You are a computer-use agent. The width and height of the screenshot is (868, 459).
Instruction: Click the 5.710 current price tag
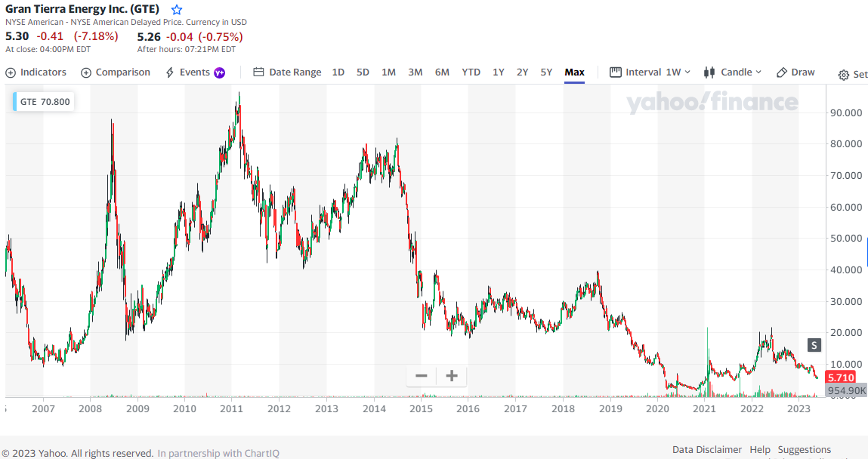pyautogui.click(x=841, y=377)
